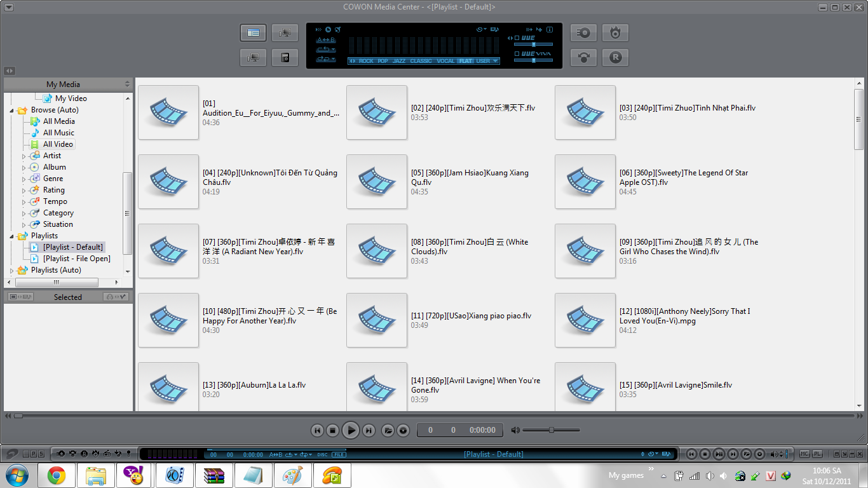Click the main list vertical scrollbar
The width and height of the screenshot is (868, 488).
(859, 119)
